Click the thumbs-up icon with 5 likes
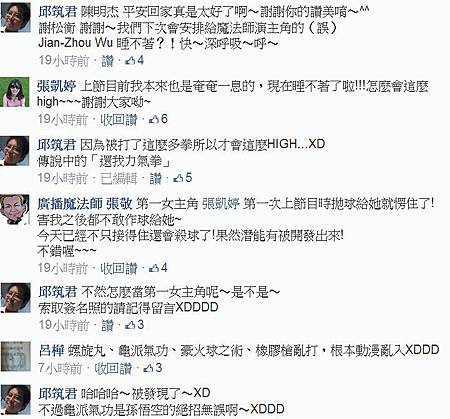Screen dimensions: 450x419 178,178
